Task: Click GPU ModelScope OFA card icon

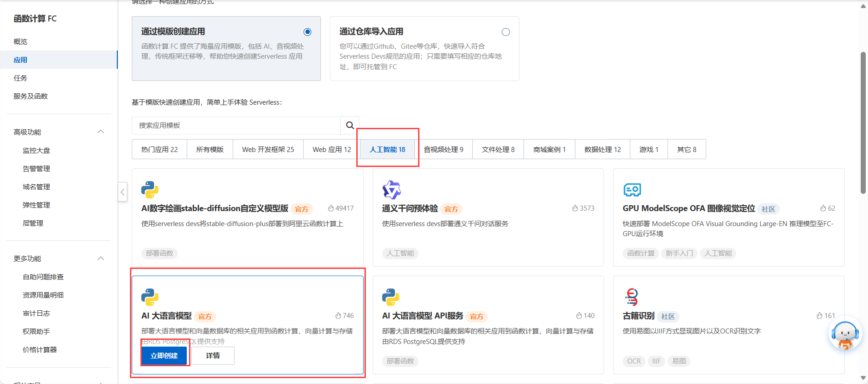Action: (x=632, y=190)
